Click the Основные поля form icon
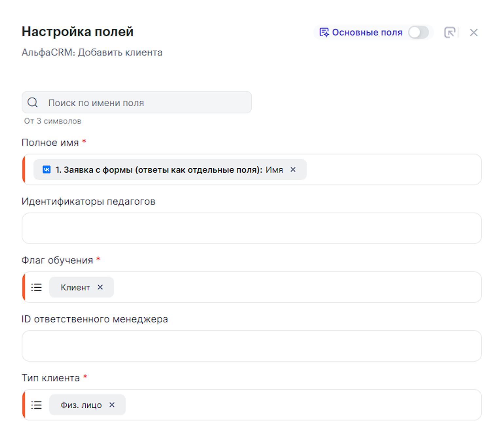 click(324, 32)
